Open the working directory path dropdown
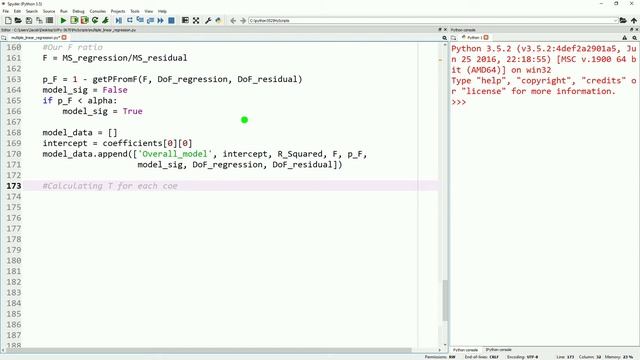 click(616, 20)
